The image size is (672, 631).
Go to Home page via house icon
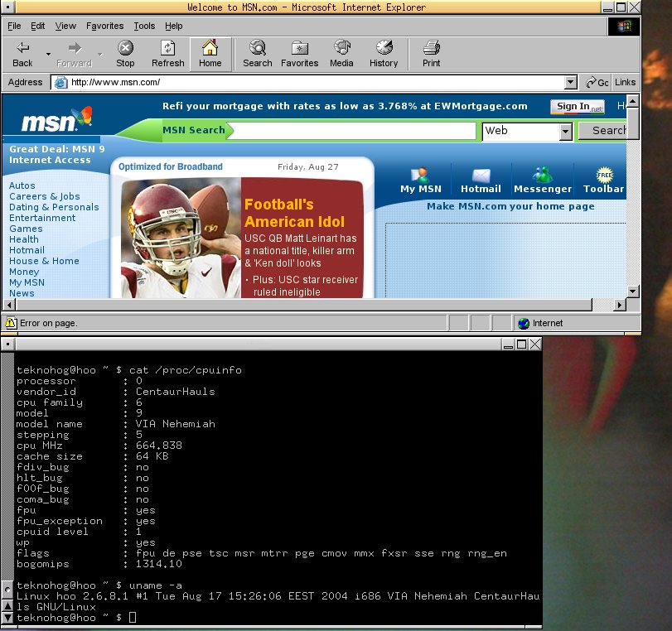point(210,47)
